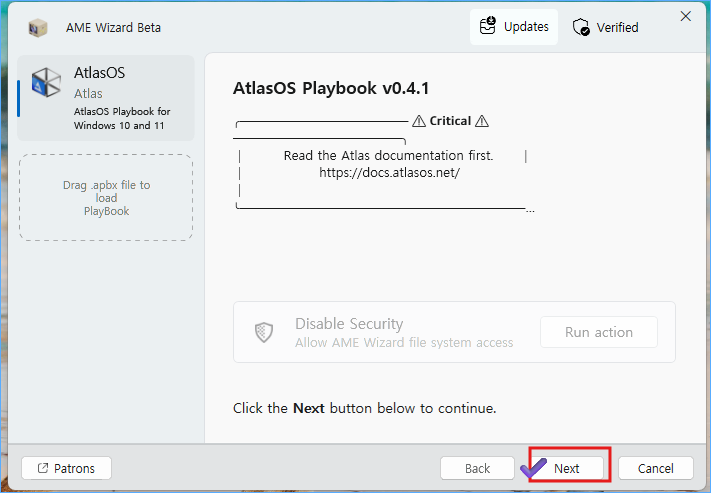711x493 pixels.
Task: Open the Updates button
Action: pos(514,27)
